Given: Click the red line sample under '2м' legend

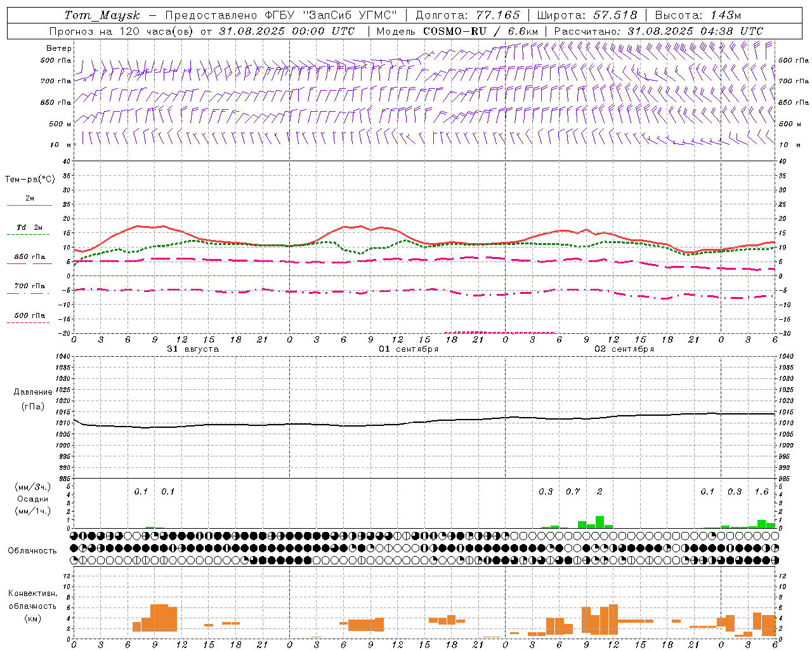Looking at the screenshot, I should pyautogui.click(x=29, y=205).
